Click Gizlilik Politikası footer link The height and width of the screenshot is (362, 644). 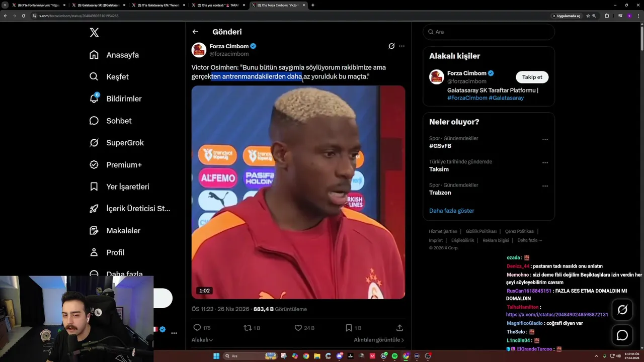pyautogui.click(x=481, y=231)
